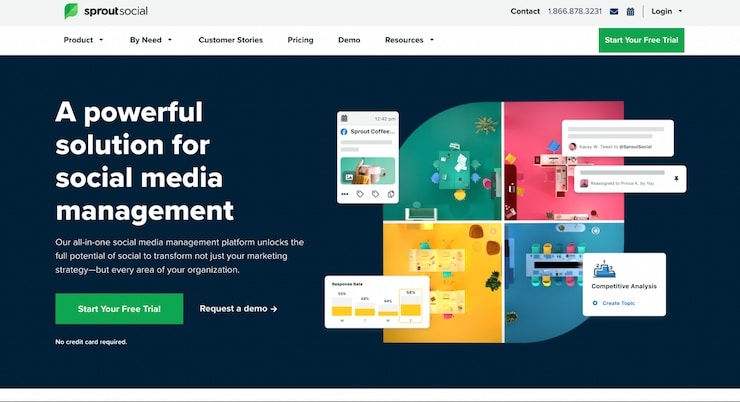Click the pin icon on reassigned message card

click(x=676, y=179)
